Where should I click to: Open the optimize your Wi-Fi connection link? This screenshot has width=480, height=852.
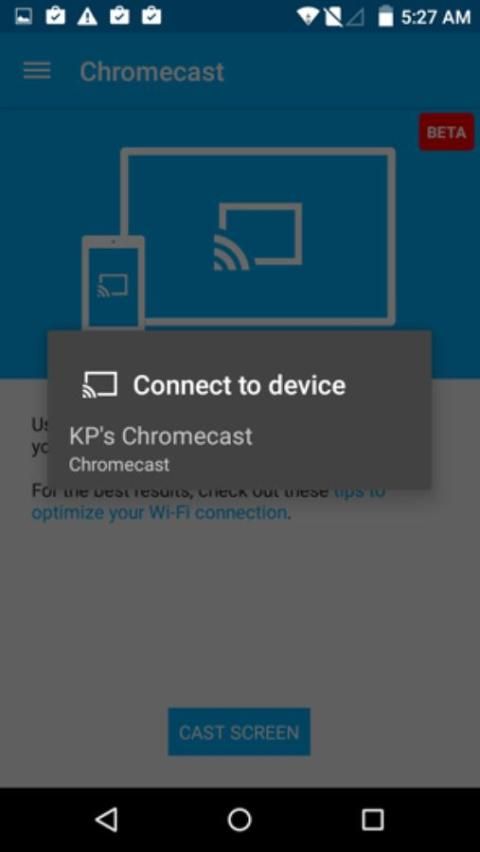click(x=159, y=512)
